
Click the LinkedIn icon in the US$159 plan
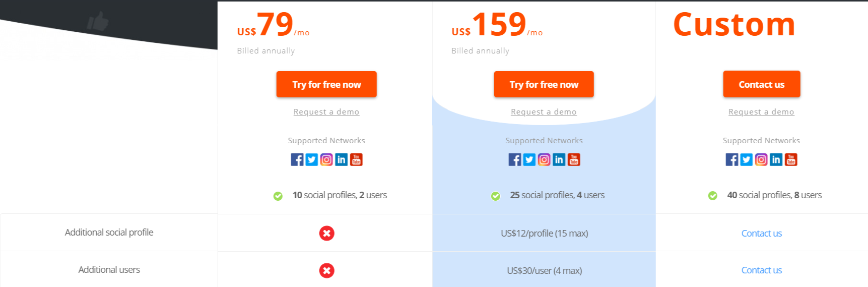coord(559,160)
